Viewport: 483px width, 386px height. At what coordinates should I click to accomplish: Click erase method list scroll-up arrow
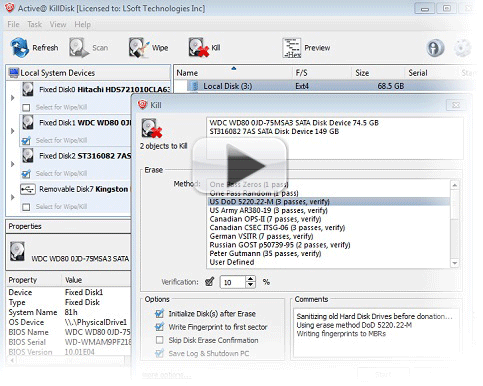[x=455, y=185]
